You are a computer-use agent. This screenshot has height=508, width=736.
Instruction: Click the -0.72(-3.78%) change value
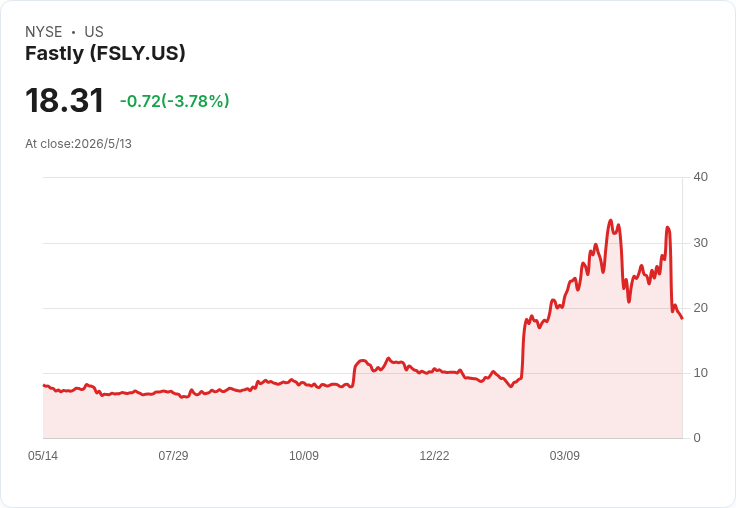pyautogui.click(x=175, y=101)
